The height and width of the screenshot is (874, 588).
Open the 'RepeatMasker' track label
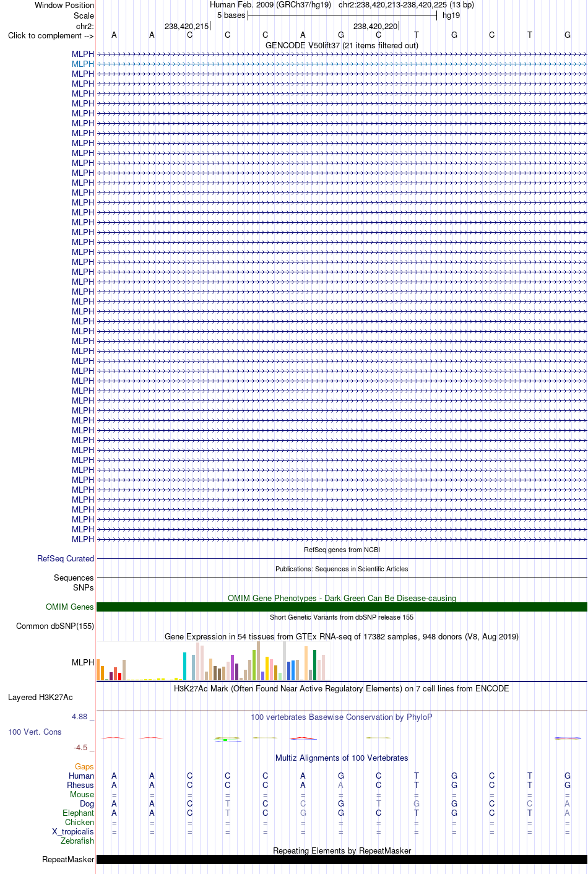[x=68, y=859]
